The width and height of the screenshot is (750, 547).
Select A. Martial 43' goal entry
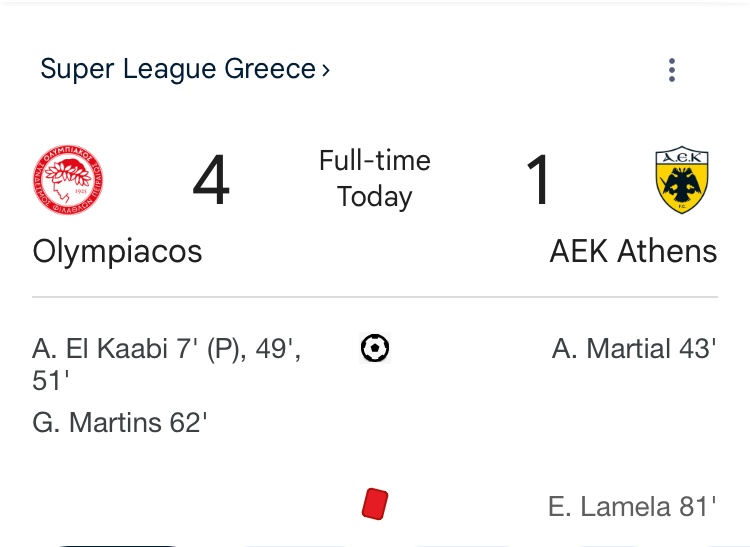[x=634, y=348]
